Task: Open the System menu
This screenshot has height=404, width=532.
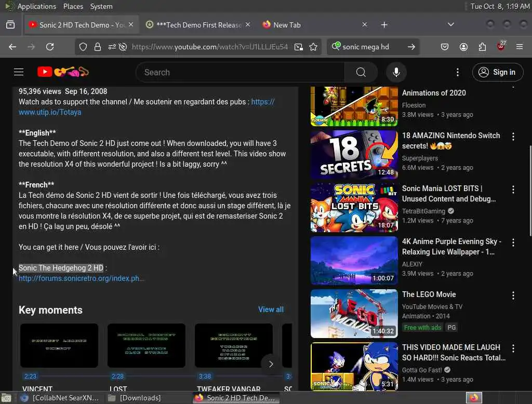Action: 101,6
